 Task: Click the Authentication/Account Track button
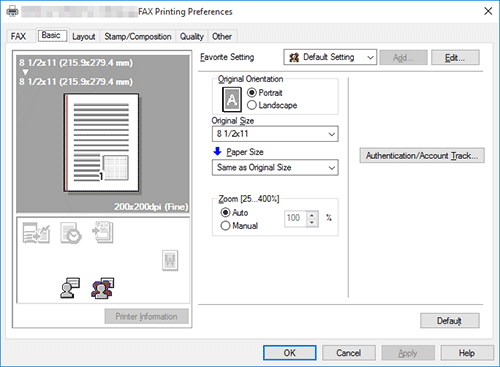click(x=422, y=156)
